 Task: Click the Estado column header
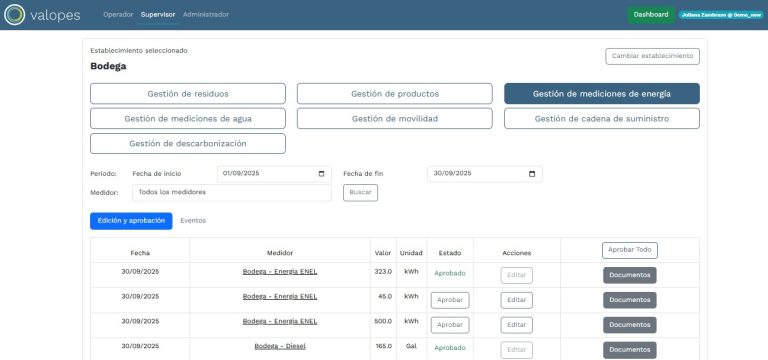[450, 253]
